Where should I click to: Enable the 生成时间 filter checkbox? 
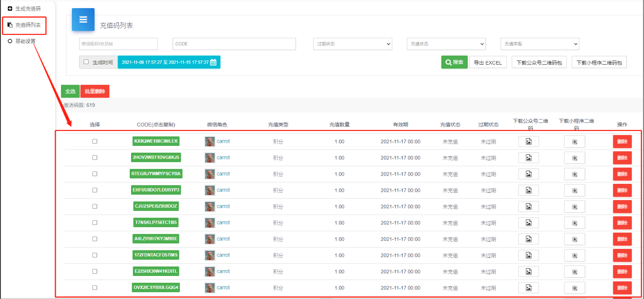86,62
